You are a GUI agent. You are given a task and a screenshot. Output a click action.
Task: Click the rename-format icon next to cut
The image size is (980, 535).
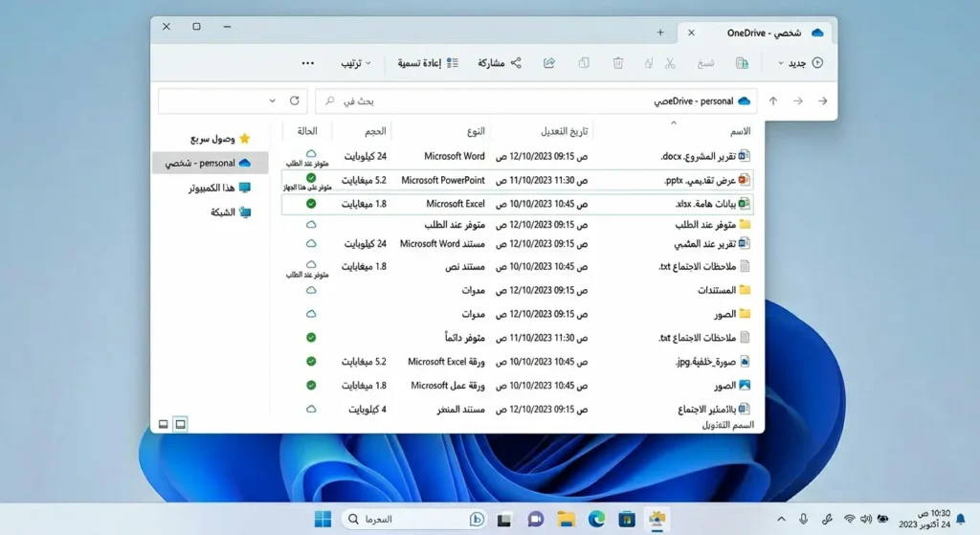(649, 63)
